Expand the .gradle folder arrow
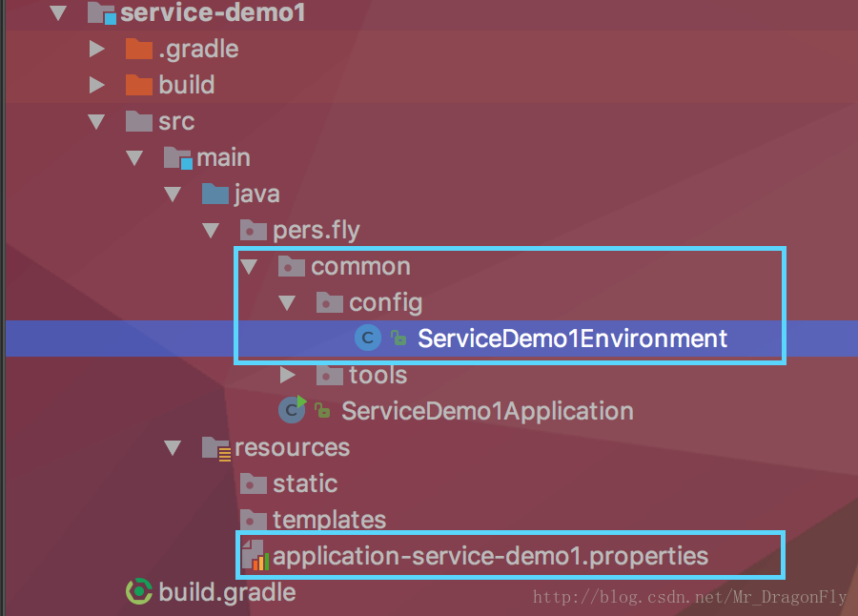The height and width of the screenshot is (616, 858). point(97,49)
